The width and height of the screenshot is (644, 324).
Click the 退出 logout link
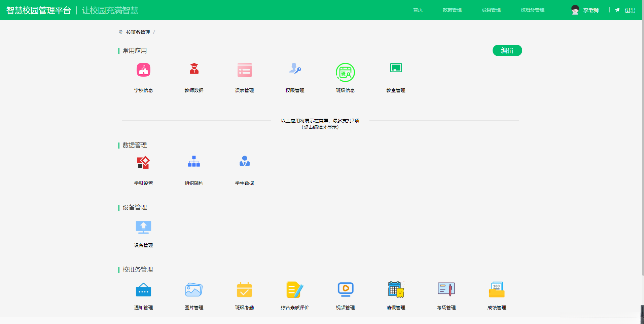point(630,10)
